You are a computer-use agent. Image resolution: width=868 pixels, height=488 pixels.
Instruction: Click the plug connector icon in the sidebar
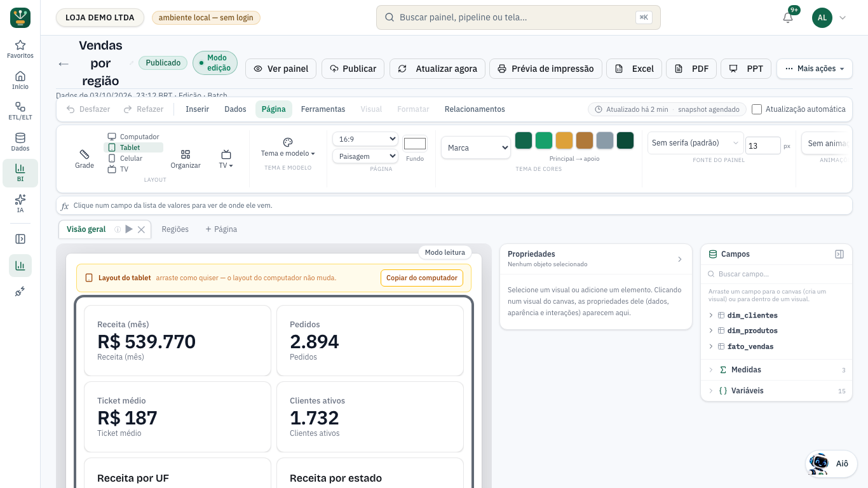(x=20, y=292)
